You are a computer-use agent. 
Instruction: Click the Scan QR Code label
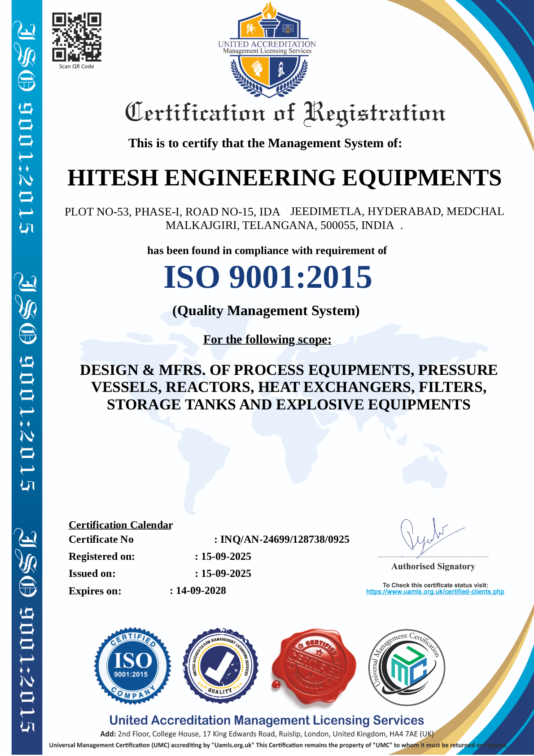(x=77, y=66)
